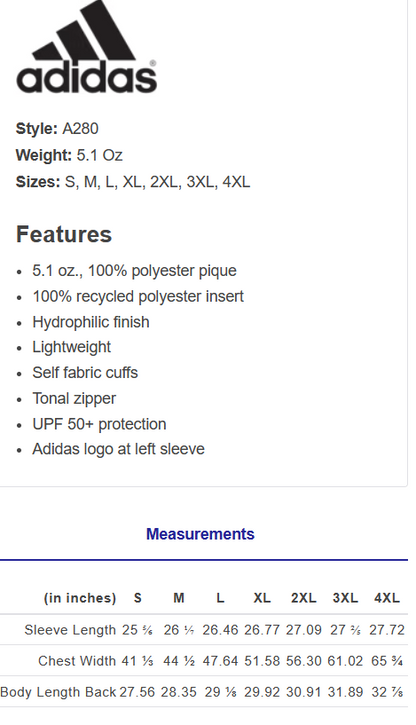Click the 4XL column header
The width and height of the screenshot is (416, 725).
387,598
